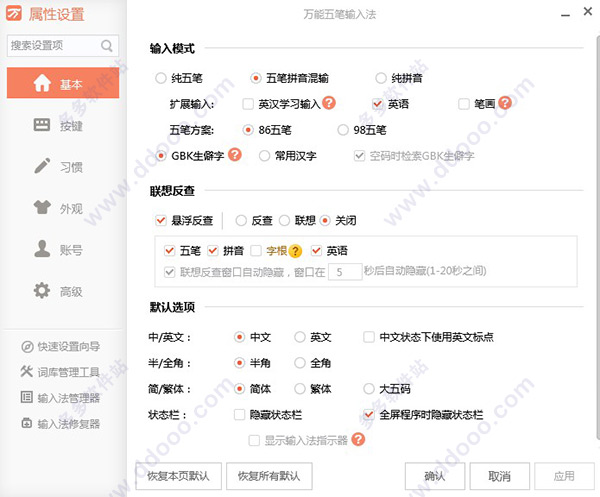Select 半角 width option
600x497 pixels.
240,363
